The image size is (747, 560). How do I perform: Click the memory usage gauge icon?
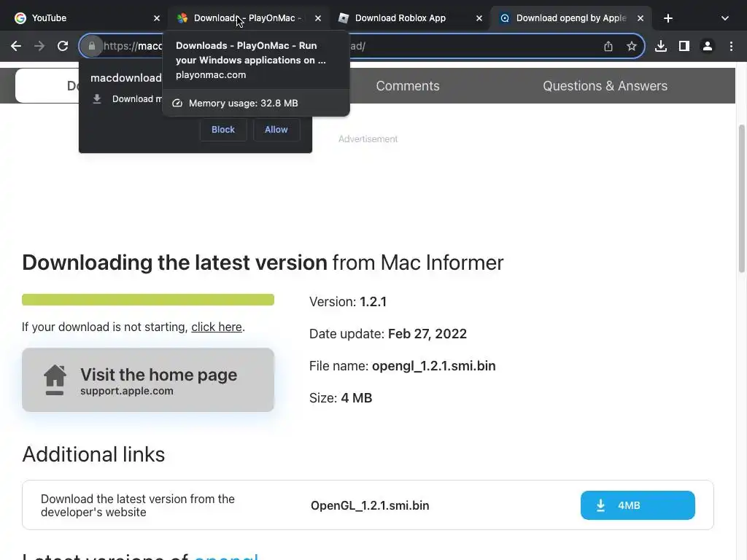point(177,104)
